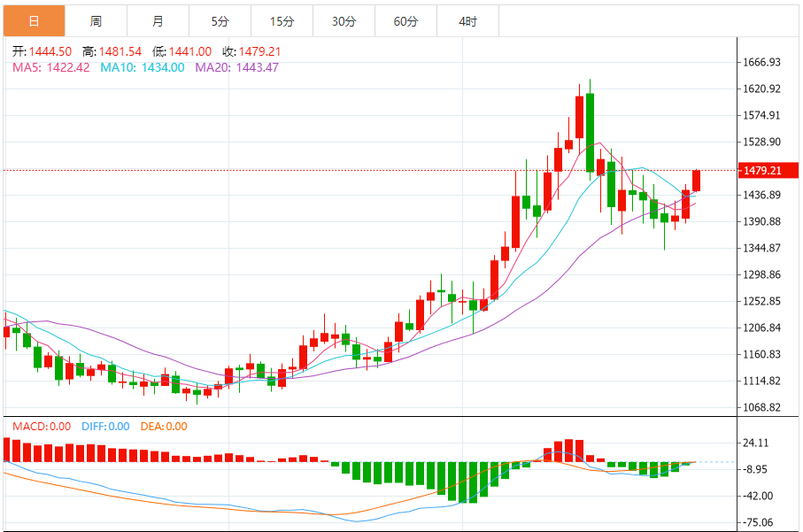Click the -8.95 MACD axis label
The image size is (803, 532).
tap(756, 469)
